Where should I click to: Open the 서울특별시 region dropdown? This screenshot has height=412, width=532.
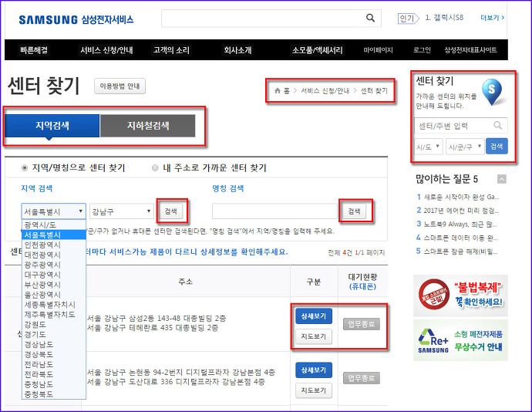[54, 211]
